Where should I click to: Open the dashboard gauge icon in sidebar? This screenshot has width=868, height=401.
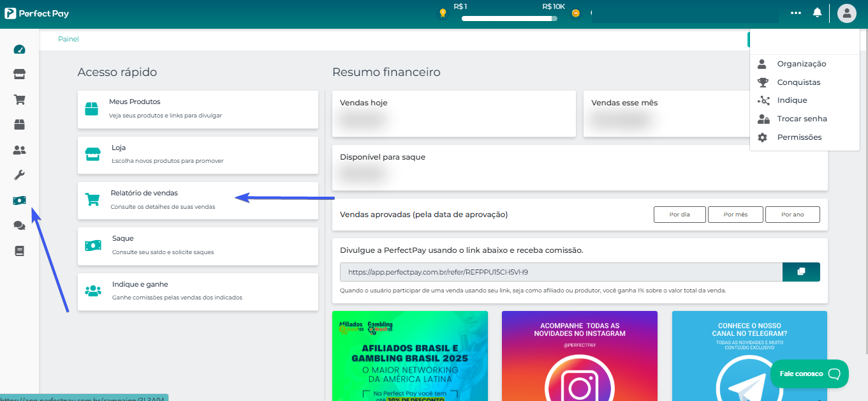pos(19,49)
